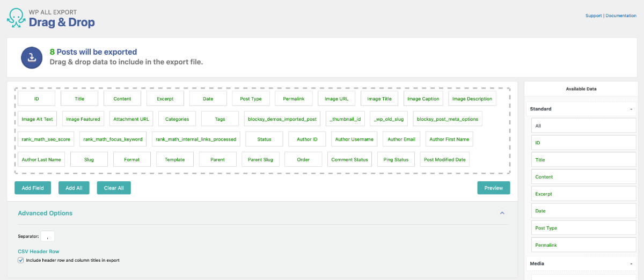
Task: Click the Advanced Options heading
Action: coord(45,213)
